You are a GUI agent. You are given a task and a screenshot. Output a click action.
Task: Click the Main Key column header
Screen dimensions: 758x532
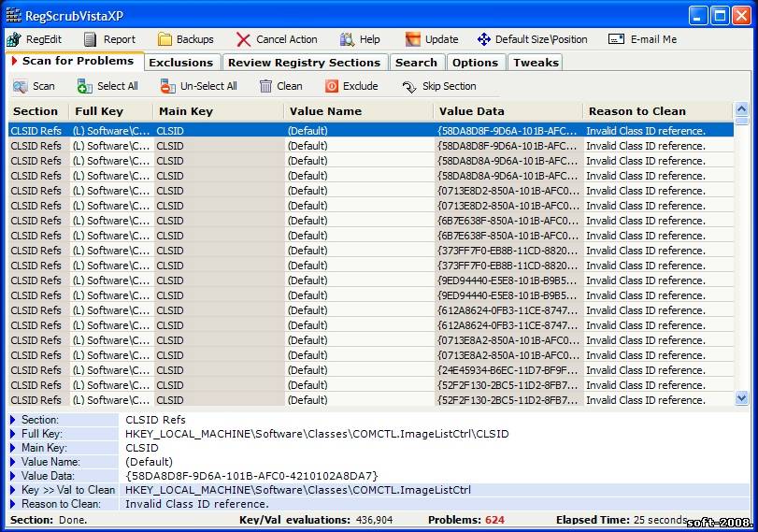coord(219,111)
